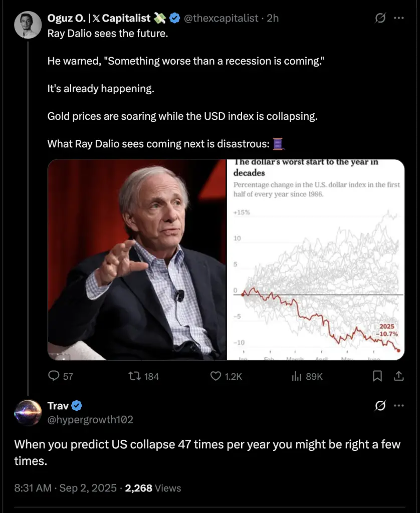Open Oguz O. profile avatar
This screenshot has width=420, height=513.
28,25
